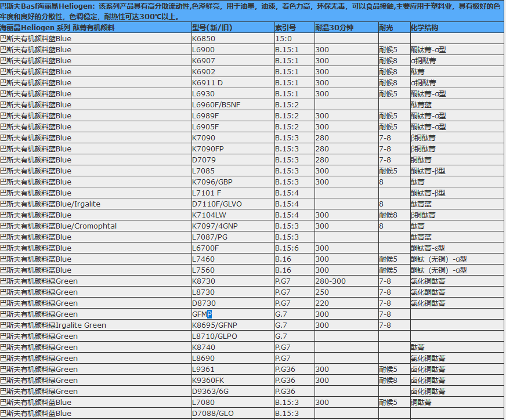Viewport: 506px width, 420px height.
Task: Click the 索引号 column header
Action: [284, 27]
